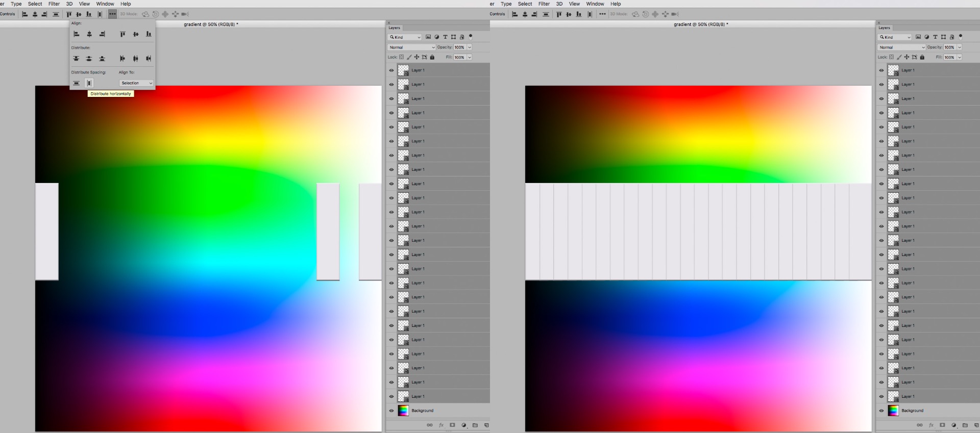Viewport: 980px width, 433px height.
Task: Align vertical centers in the Align popup
Action: tap(136, 34)
